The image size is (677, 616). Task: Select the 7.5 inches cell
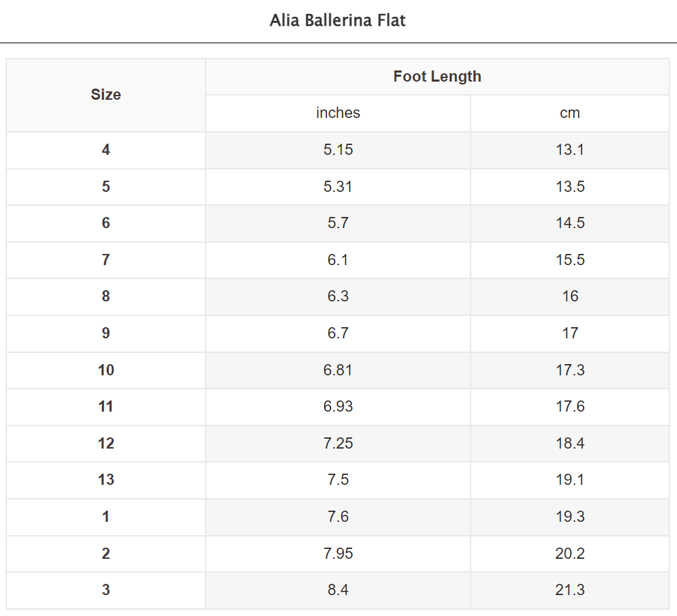click(x=338, y=480)
